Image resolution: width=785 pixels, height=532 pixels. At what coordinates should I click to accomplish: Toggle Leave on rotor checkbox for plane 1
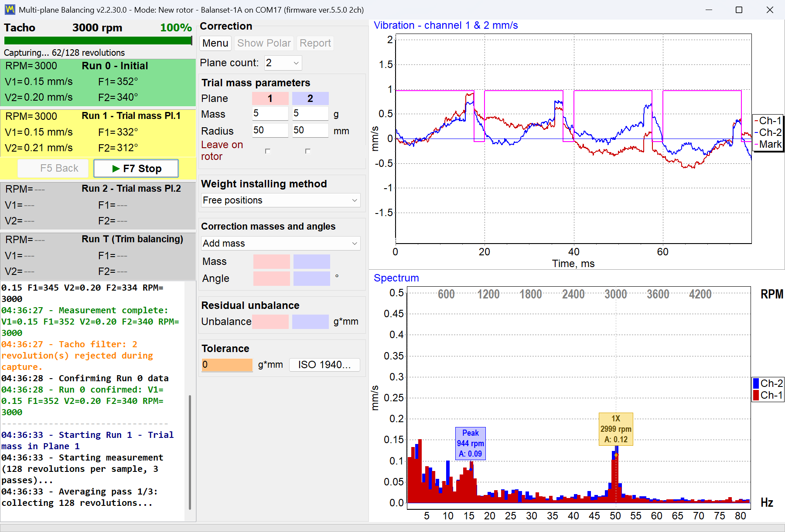[x=268, y=151]
